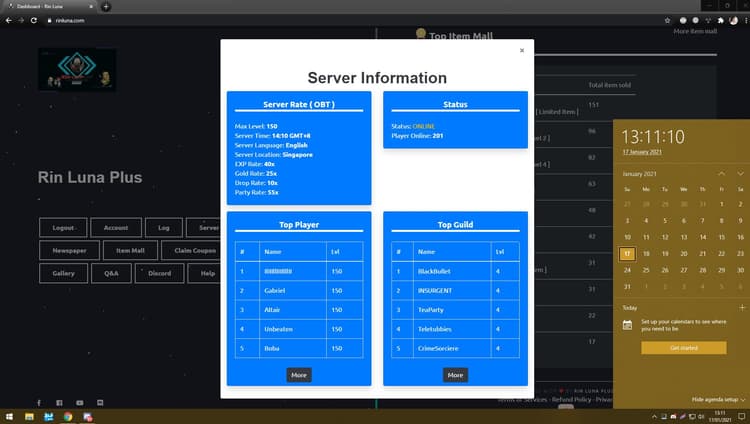750x424 pixels.
Task: Click Get started in calendar panel
Action: 683,347
